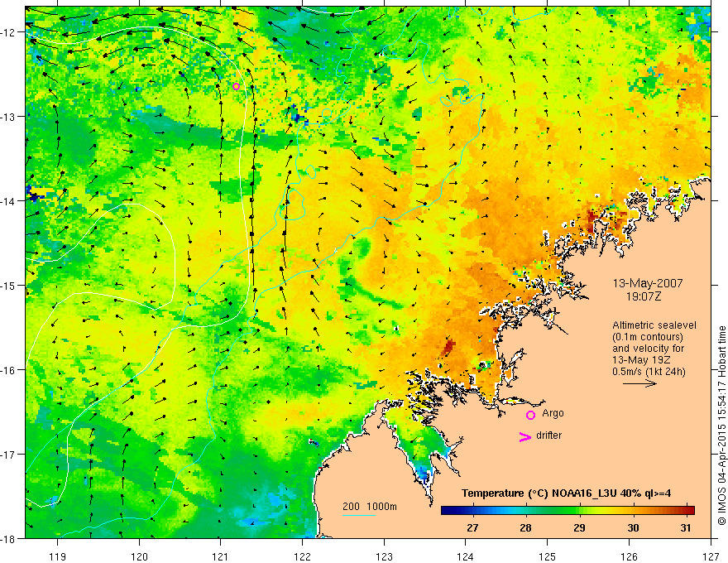This screenshot has width=728, height=563.
Task: Click the latitude axis label -17
Action: 8,455
